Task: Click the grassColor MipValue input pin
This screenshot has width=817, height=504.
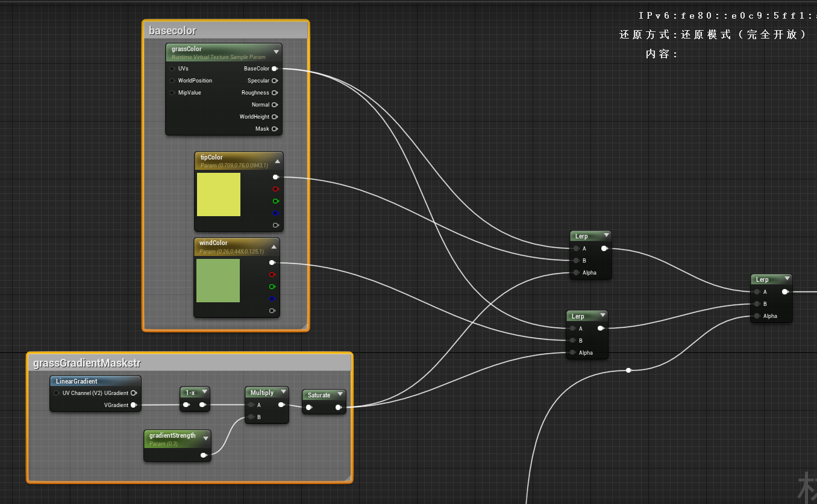Action: 172,93
